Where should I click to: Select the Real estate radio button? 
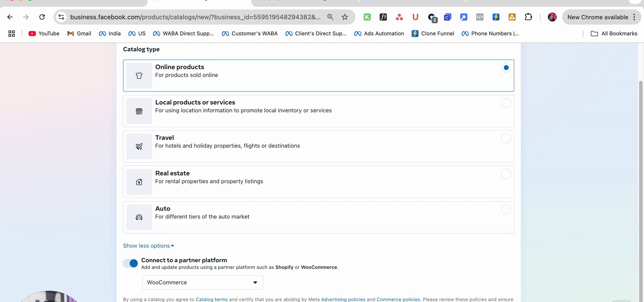point(506,174)
